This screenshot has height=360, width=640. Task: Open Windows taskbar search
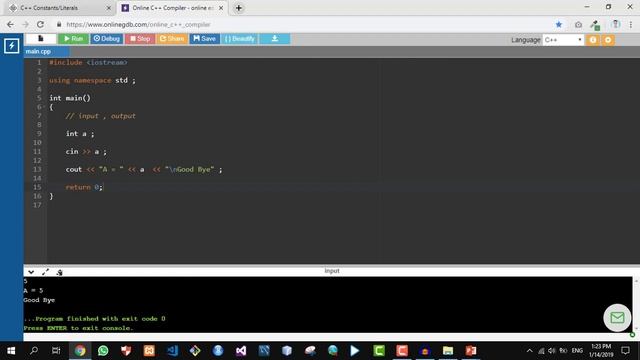click(x=34, y=351)
